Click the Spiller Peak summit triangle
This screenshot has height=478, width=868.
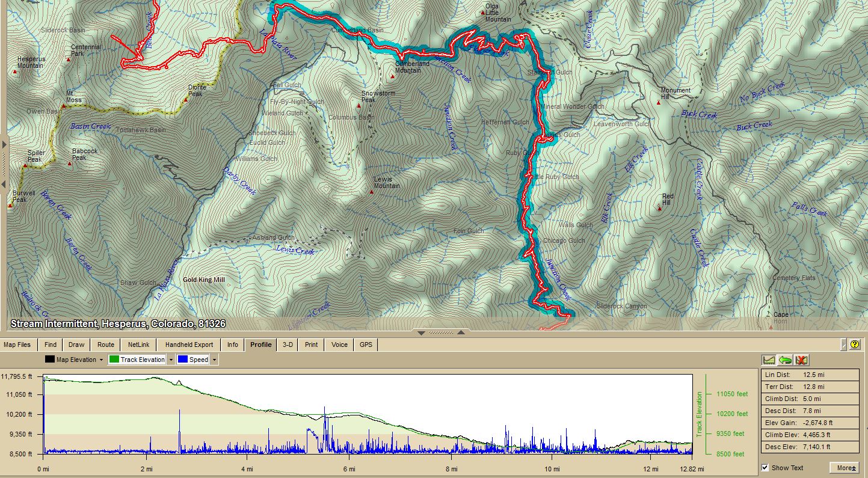pyautogui.click(x=25, y=165)
